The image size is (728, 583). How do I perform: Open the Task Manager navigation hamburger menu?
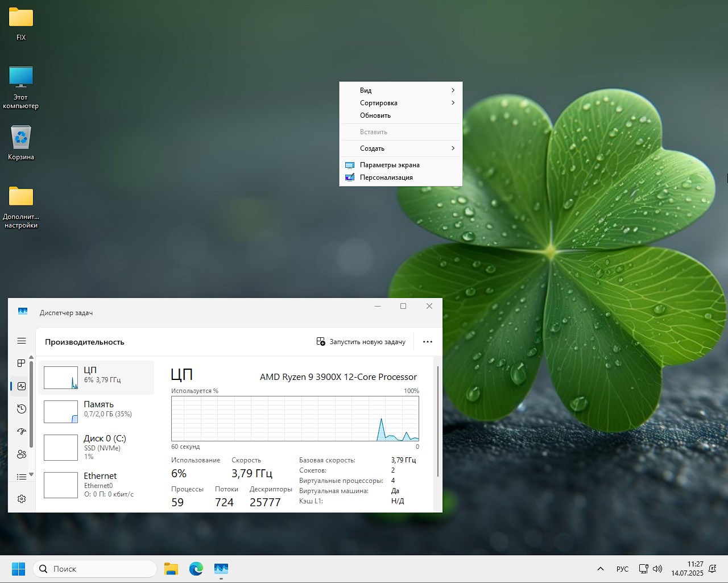[22, 341]
